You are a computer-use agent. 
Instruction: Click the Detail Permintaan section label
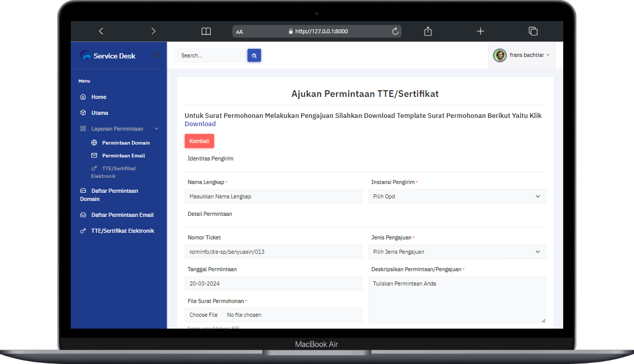pos(210,214)
